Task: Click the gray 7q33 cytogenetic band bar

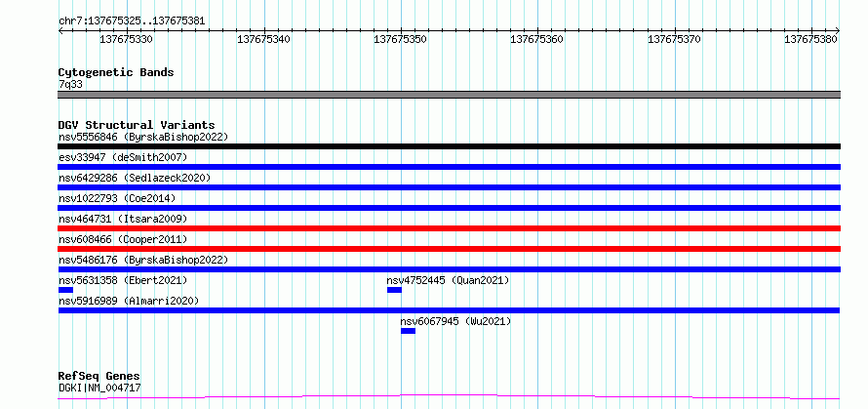Action: 449,95
